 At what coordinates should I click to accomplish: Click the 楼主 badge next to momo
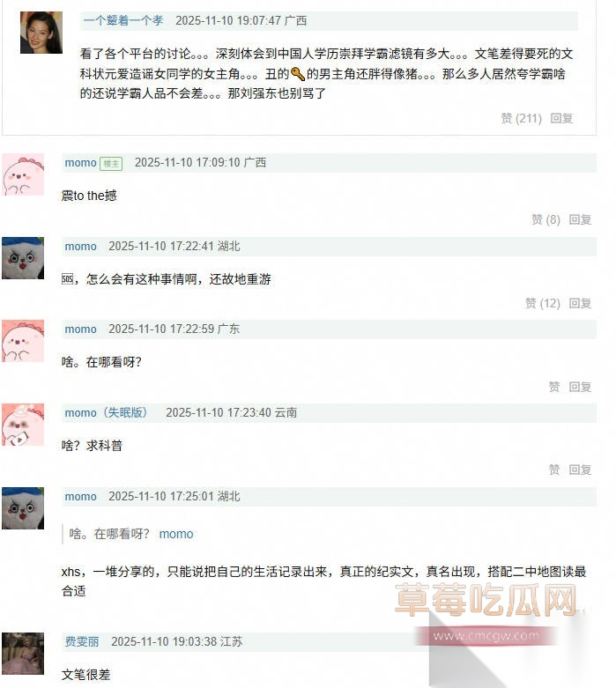pyautogui.click(x=111, y=164)
